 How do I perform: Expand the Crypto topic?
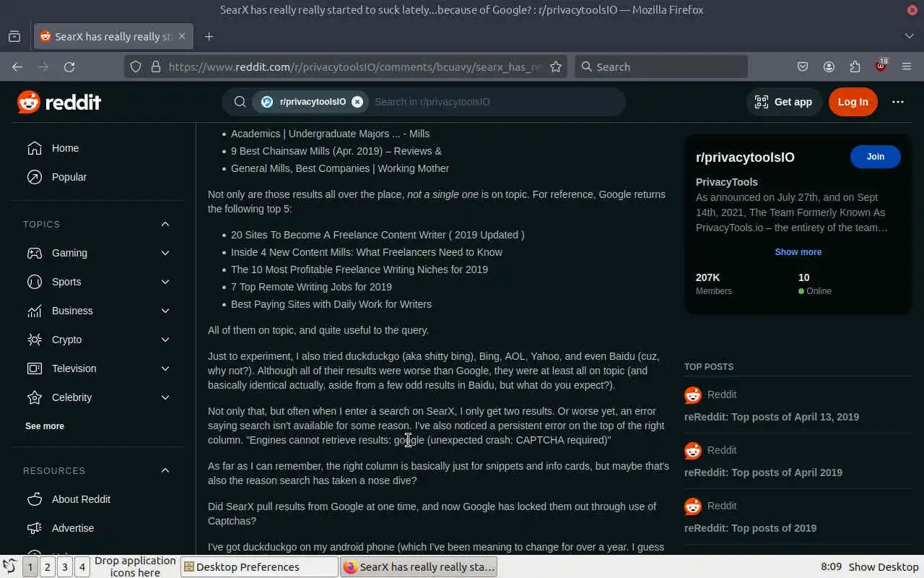165,340
